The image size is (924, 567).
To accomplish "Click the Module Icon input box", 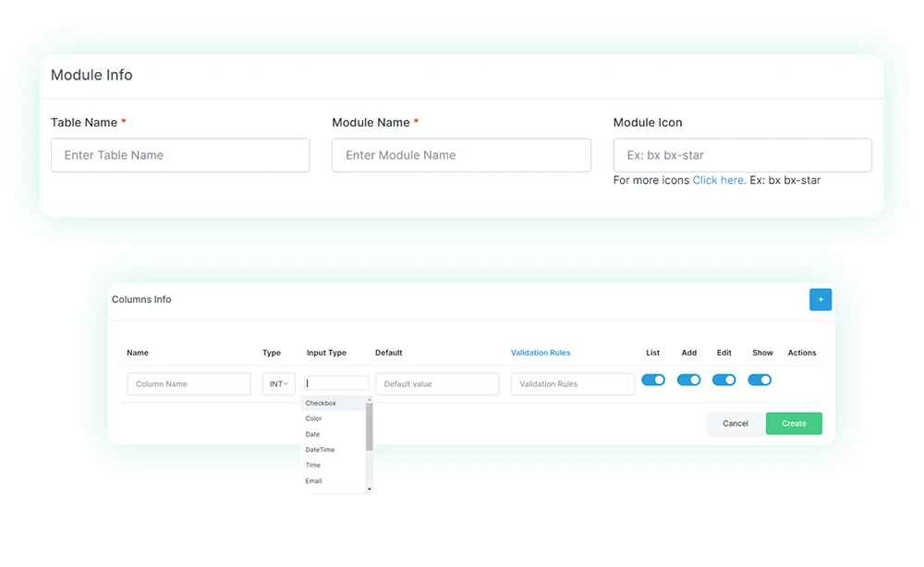I will (742, 154).
